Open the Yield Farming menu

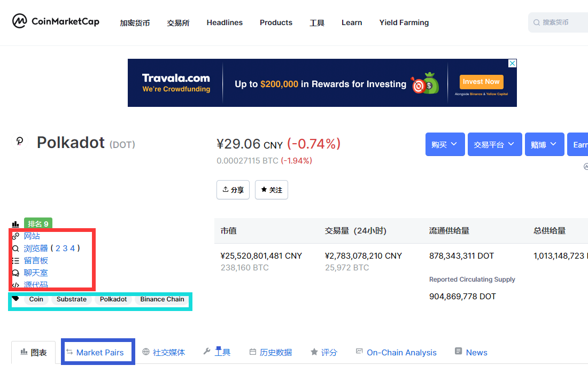tap(404, 22)
